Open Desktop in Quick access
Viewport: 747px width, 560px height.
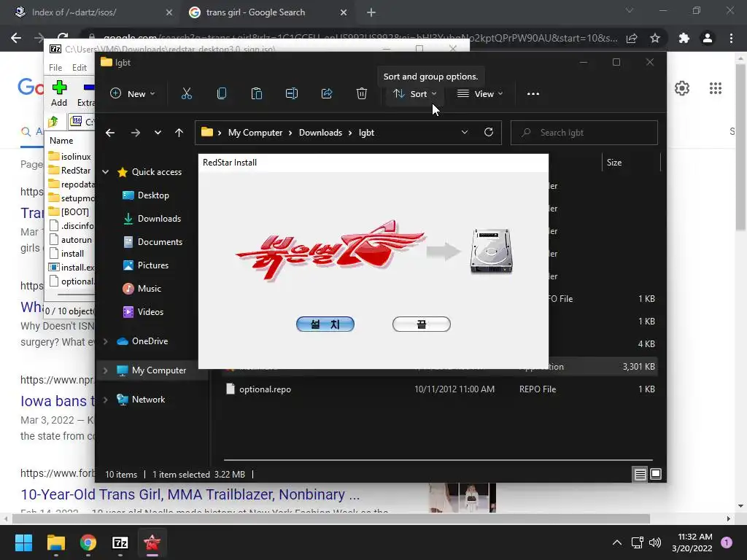click(x=153, y=195)
